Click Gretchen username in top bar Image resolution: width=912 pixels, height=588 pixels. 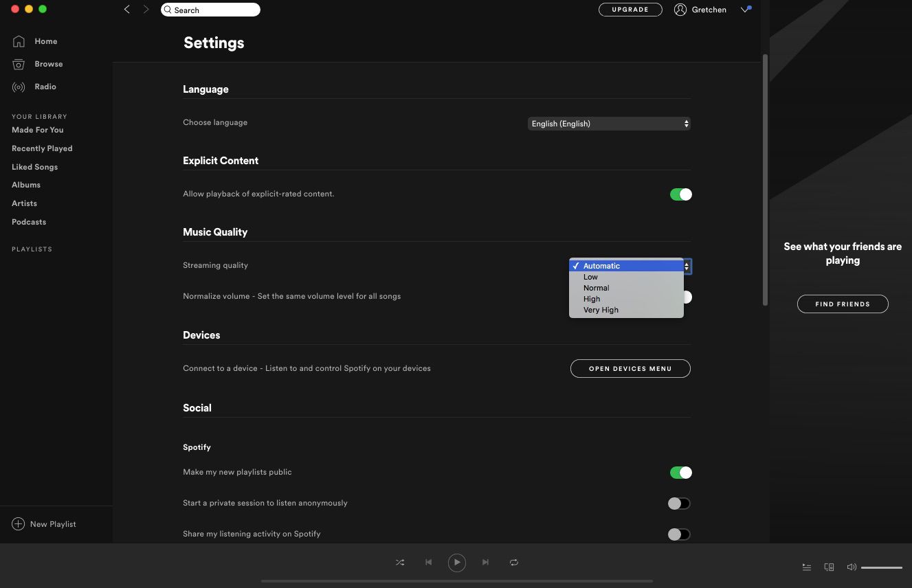point(709,10)
